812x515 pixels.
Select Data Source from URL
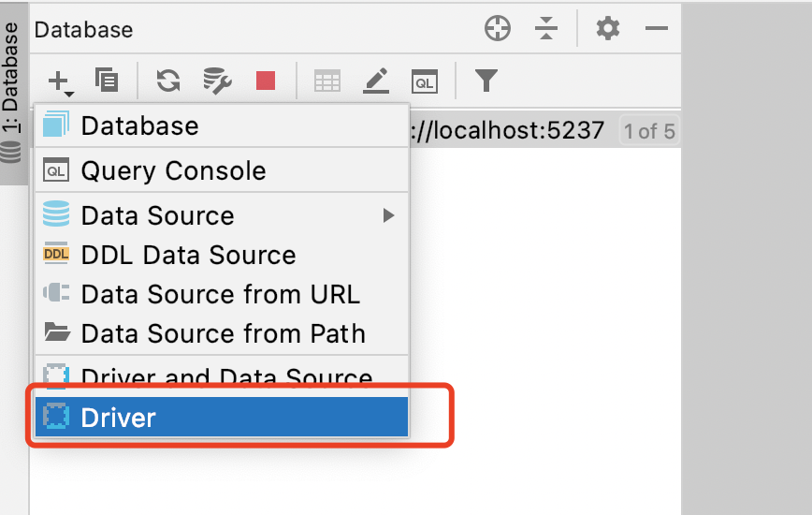[x=222, y=294]
